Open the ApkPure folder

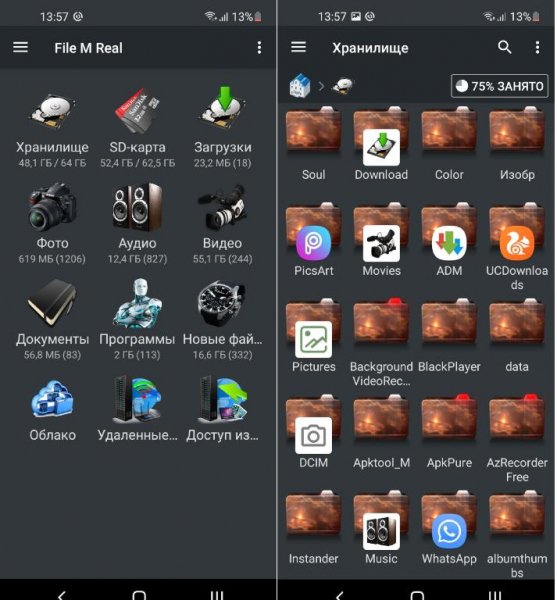pos(449,419)
